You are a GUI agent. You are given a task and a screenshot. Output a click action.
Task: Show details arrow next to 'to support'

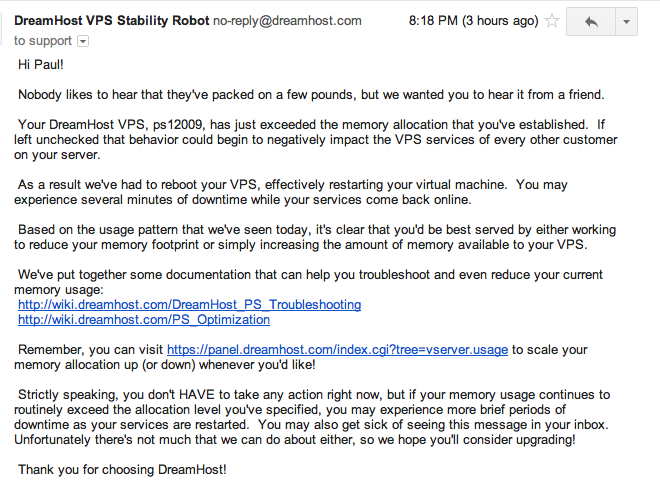pos(83,41)
